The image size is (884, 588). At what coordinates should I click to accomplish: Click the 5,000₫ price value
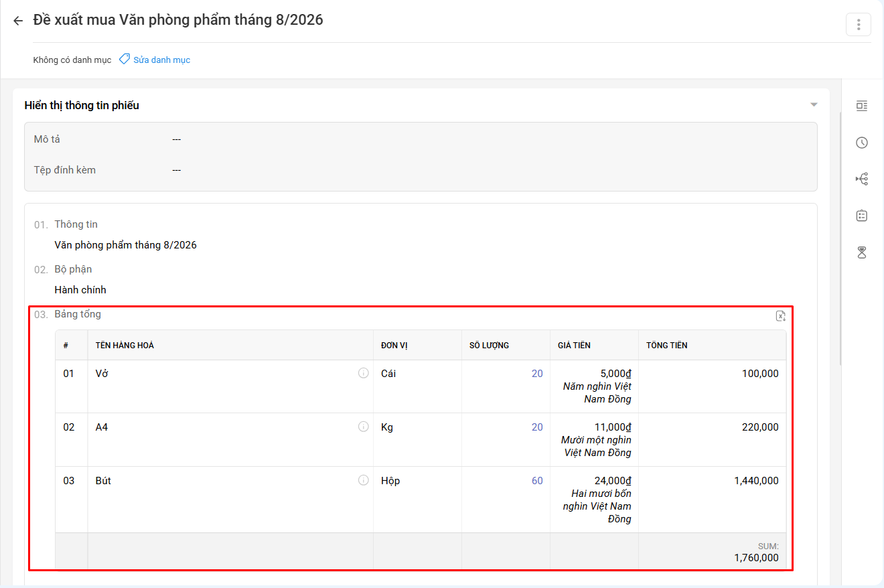point(616,374)
